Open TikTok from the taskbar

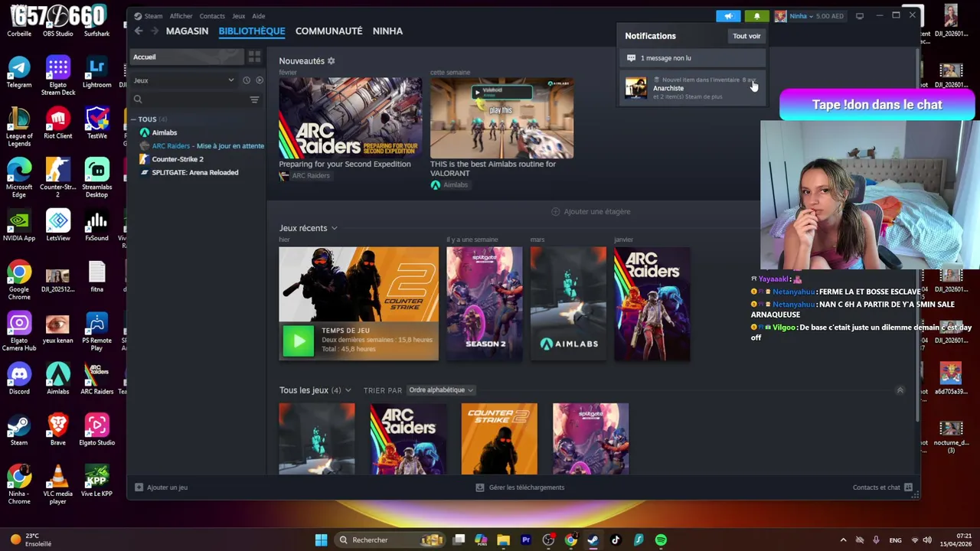(616, 540)
